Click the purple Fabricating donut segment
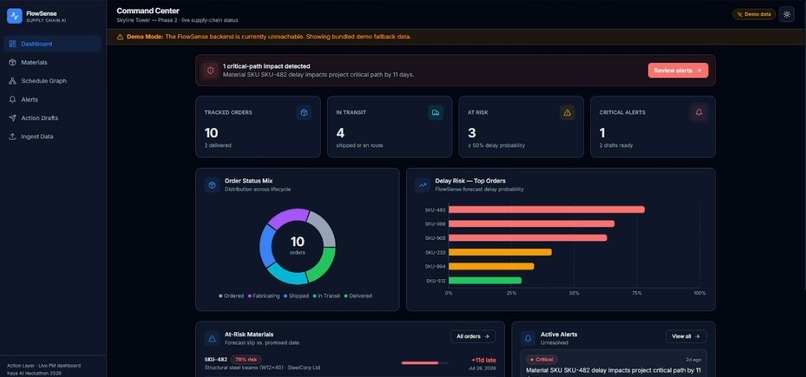The width and height of the screenshot is (806, 377). (x=287, y=217)
